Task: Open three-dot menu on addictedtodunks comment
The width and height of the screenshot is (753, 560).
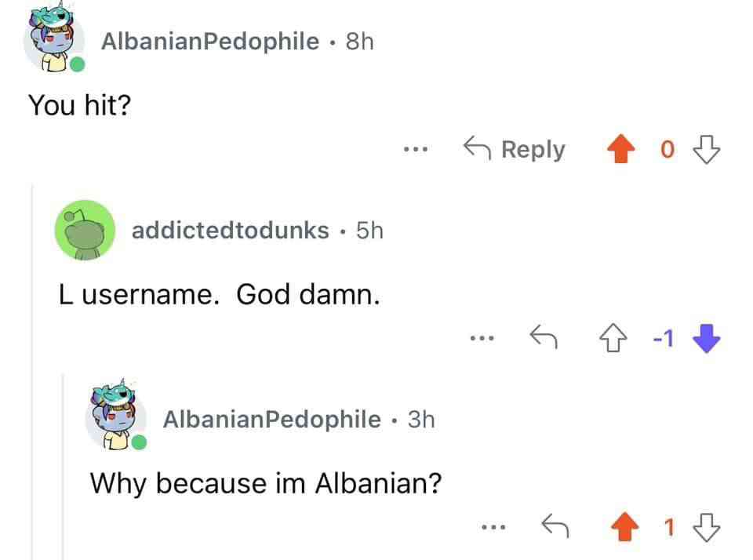Action: 482,338
